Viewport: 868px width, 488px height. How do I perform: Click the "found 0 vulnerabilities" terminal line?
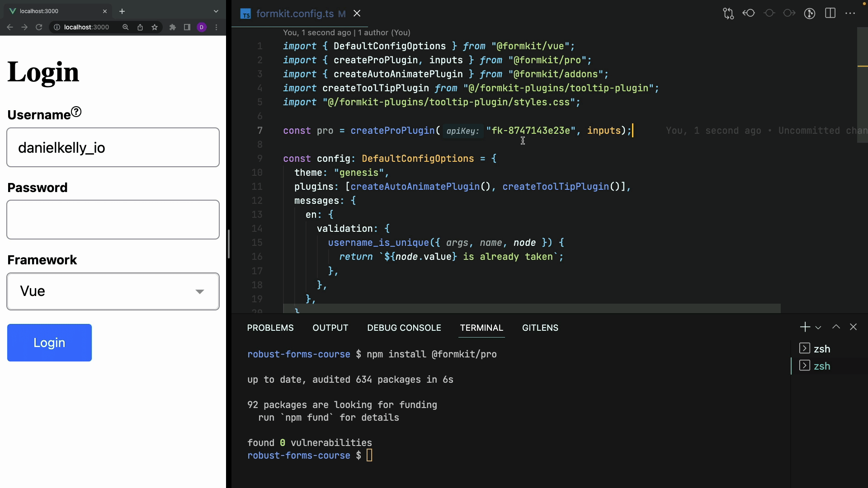(x=310, y=443)
